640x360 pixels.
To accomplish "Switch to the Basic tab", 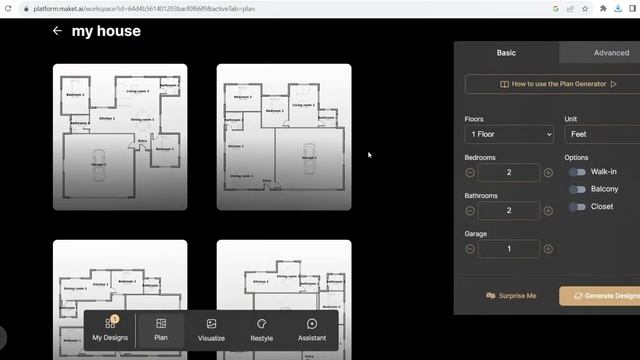I will click(x=506, y=53).
